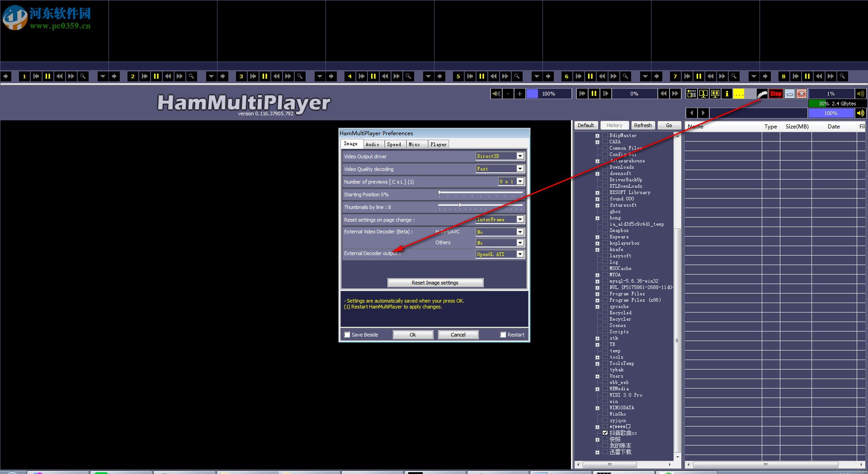Screen dimensions: 868x474
Task: Restart player 2 from the beginning
Action: 145,76
